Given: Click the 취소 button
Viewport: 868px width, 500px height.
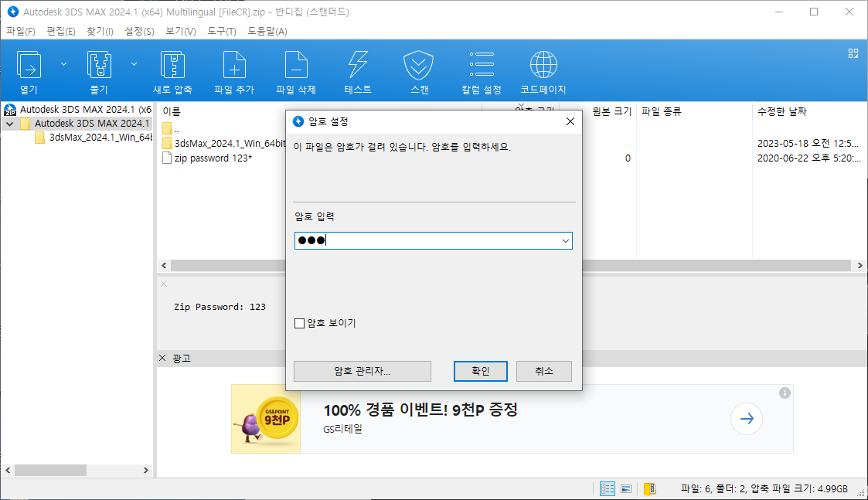Looking at the screenshot, I should 543,371.
